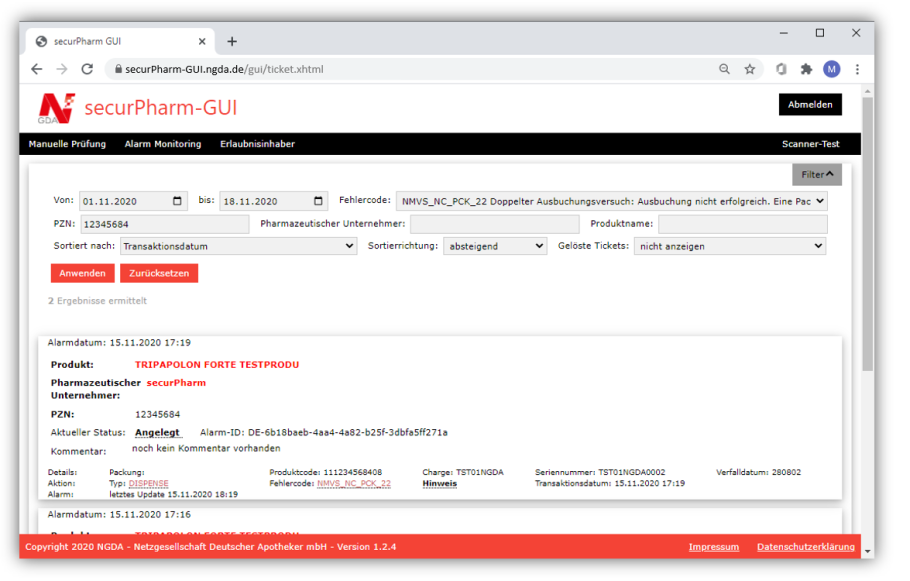This screenshot has height=581, width=910.
Task: Switch to Alarm Monitoring
Action: coord(162,144)
